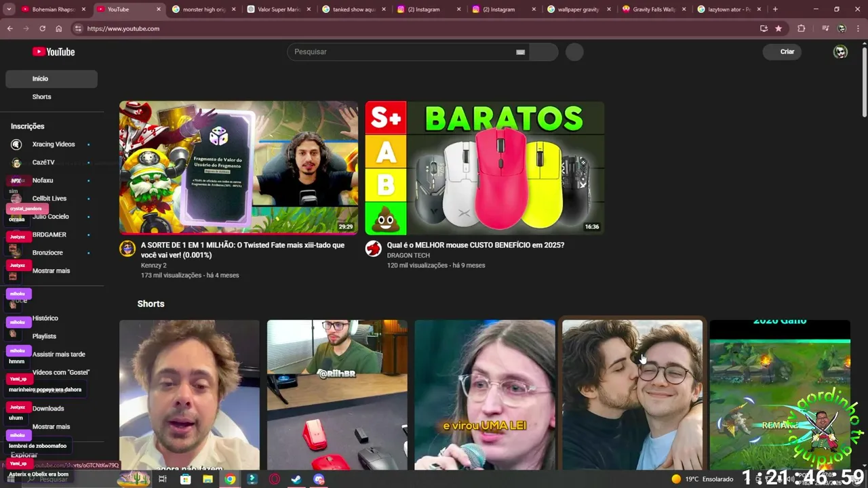The image size is (868, 488).
Task: Open the Short with RiihBR mice on desk
Action: [x=337, y=394]
